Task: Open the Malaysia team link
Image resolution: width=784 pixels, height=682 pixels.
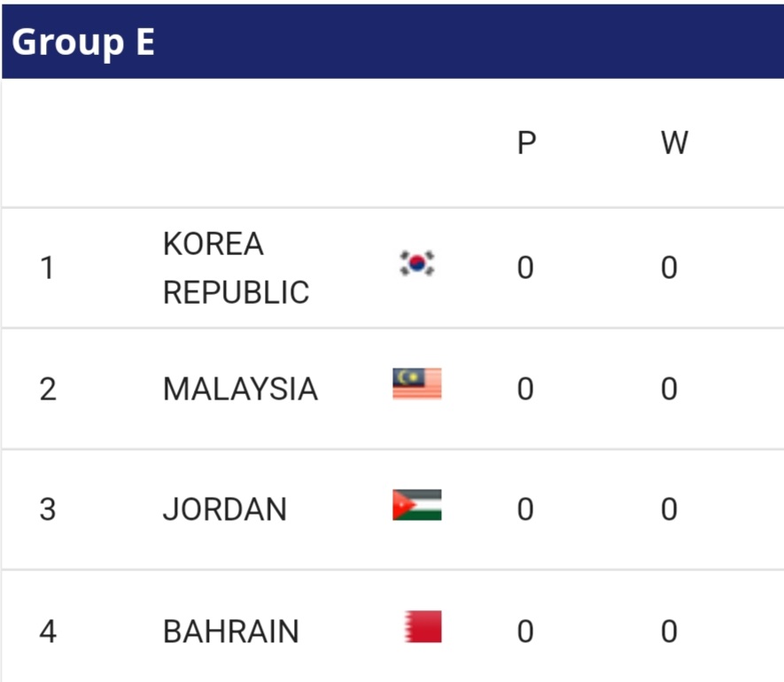Action: [x=240, y=389]
